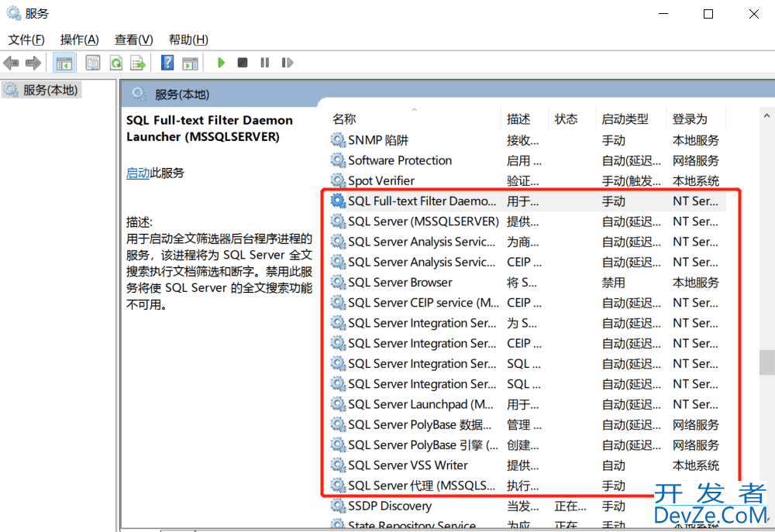The height and width of the screenshot is (532, 775).
Task: Select SQL Server 代理 (MSSQLS... name
Action: [422, 486]
